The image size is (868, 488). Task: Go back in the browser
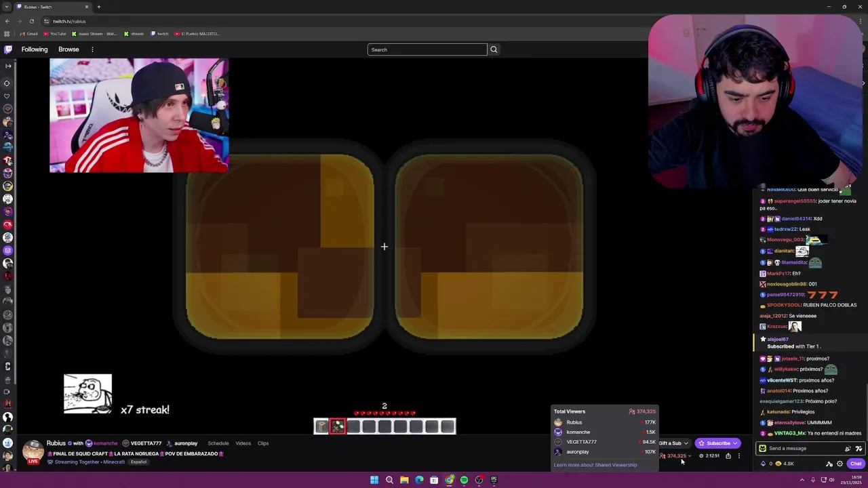[x=7, y=21]
